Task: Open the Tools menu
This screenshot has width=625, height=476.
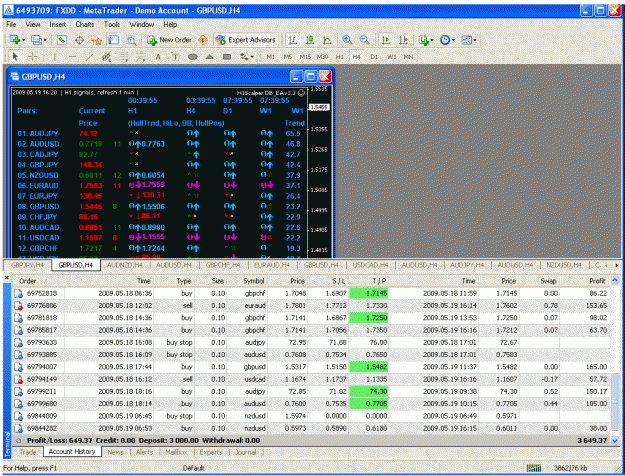Action: click(112, 24)
